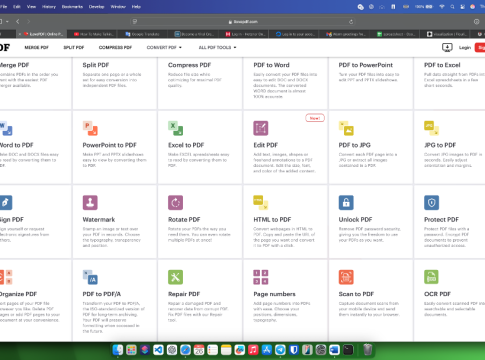Open the Watermark stamp icon

90,203
